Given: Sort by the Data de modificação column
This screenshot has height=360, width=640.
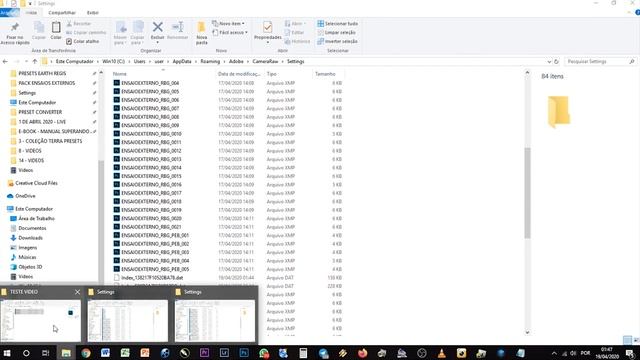Looking at the screenshot, I should click(x=239, y=74).
